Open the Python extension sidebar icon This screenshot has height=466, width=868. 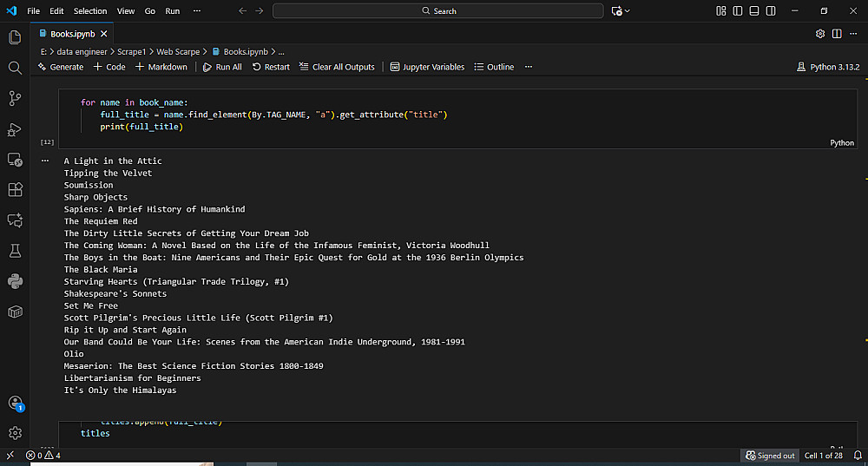point(15,281)
